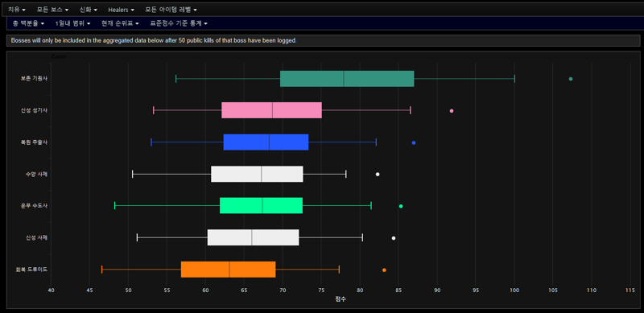Click the pink 신성 성기사 box plot
This screenshot has height=313, width=644.
[271, 110]
